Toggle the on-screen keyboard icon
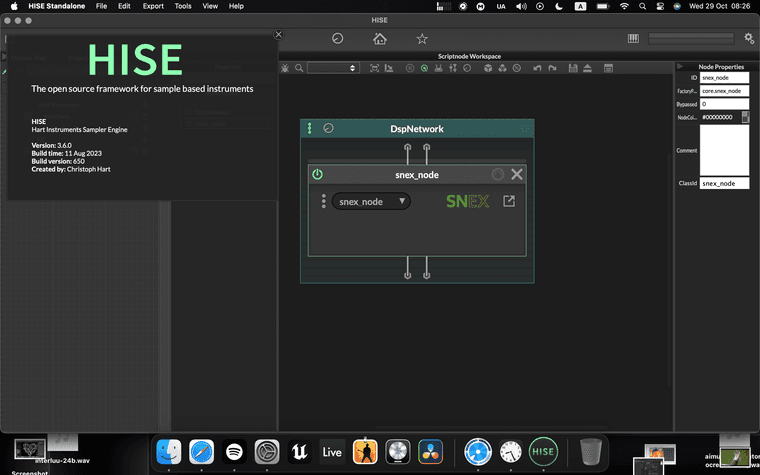760x475 pixels. pyautogui.click(x=633, y=38)
